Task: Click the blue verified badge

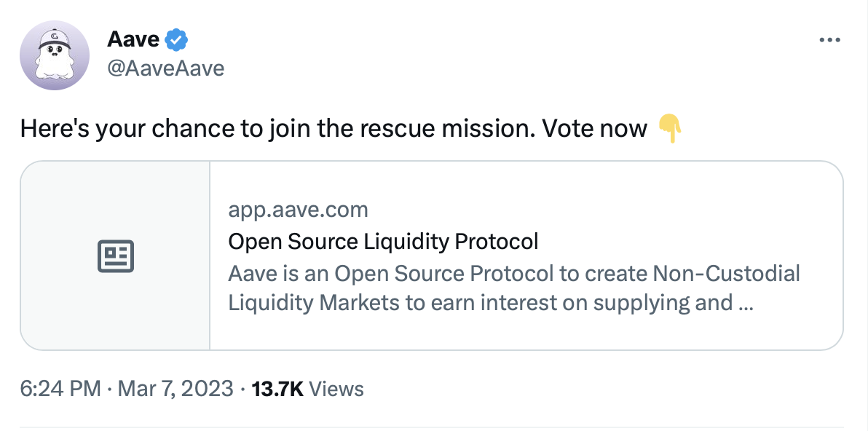Action: pyautogui.click(x=177, y=39)
